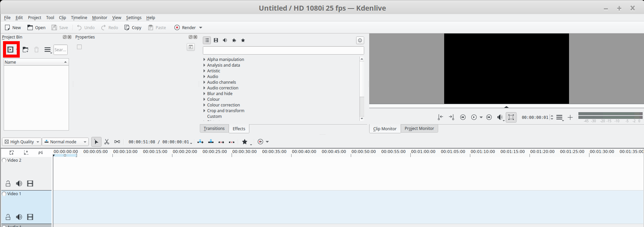Expand the Artistic effects category
Screen dimensions: 644x227
tap(204, 71)
